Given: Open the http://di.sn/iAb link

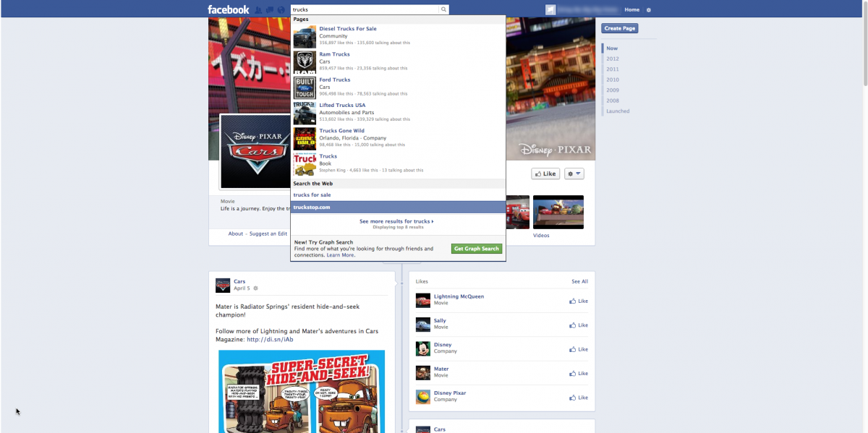Looking at the screenshot, I should pos(270,339).
